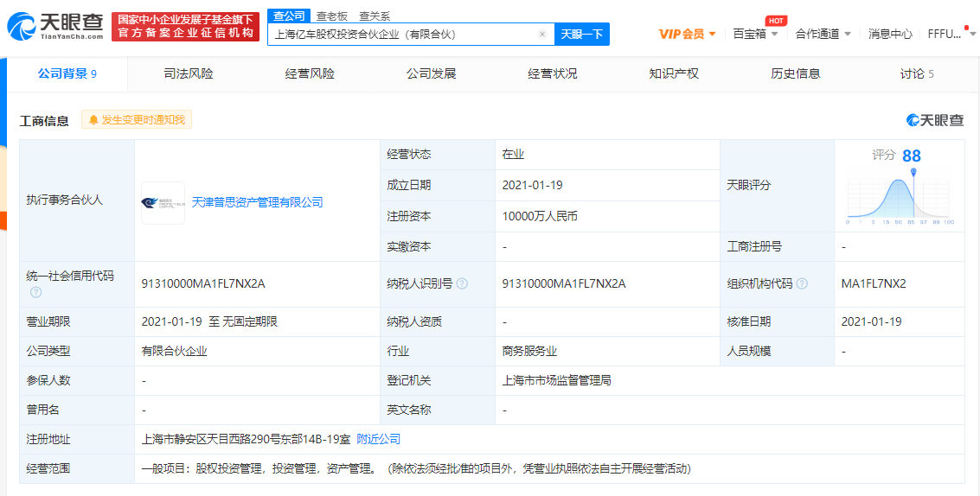
Task: Click the 天眼评分 label cell
Action: [777, 186]
